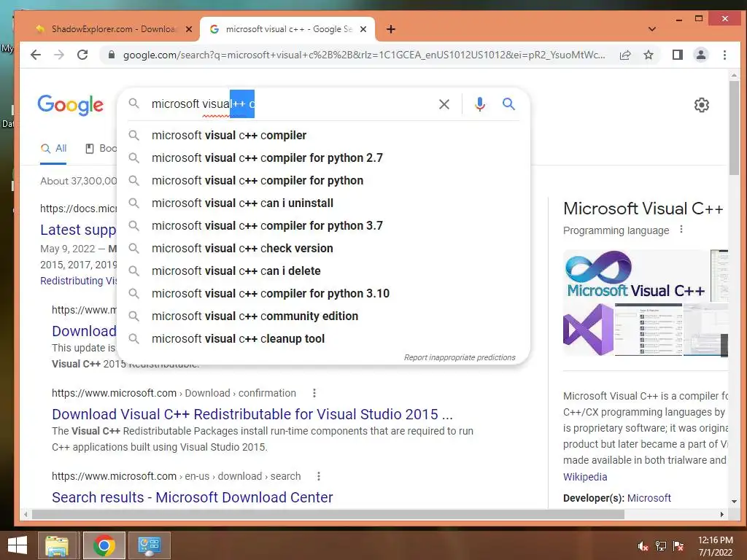Choose suggestion microsoft visual c++ compiler for python
The height and width of the screenshot is (560, 747).
pyautogui.click(x=323, y=181)
